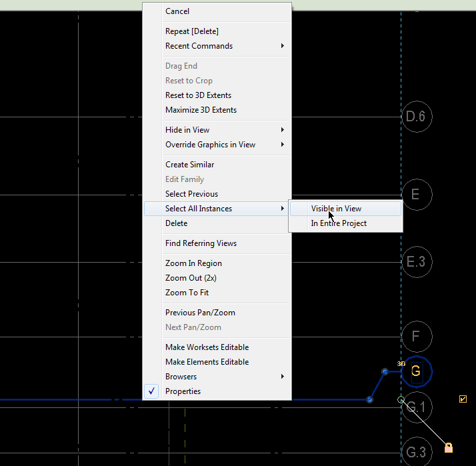Click Create Similar in the context menu
Screen dimensions: 476x466
tap(189, 165)
